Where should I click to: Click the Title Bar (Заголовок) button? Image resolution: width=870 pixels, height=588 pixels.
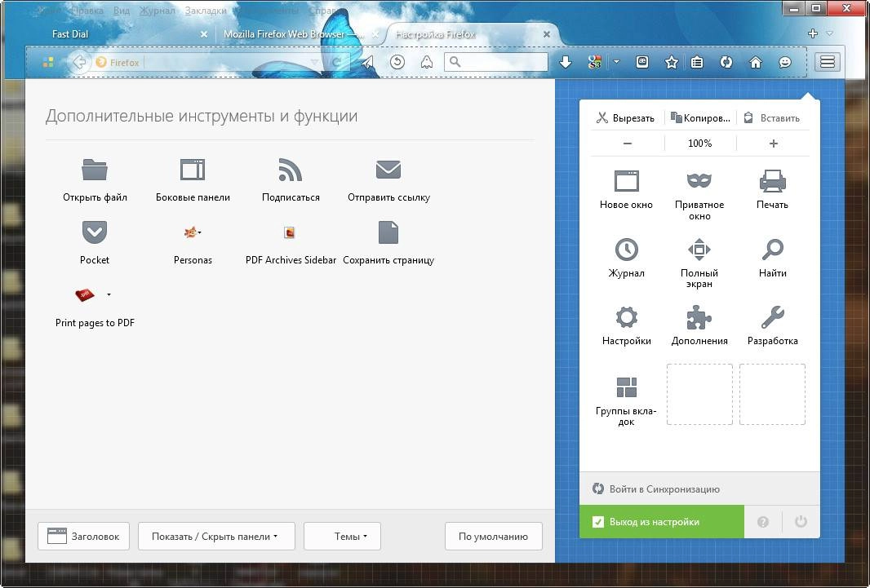pos(83,536)
